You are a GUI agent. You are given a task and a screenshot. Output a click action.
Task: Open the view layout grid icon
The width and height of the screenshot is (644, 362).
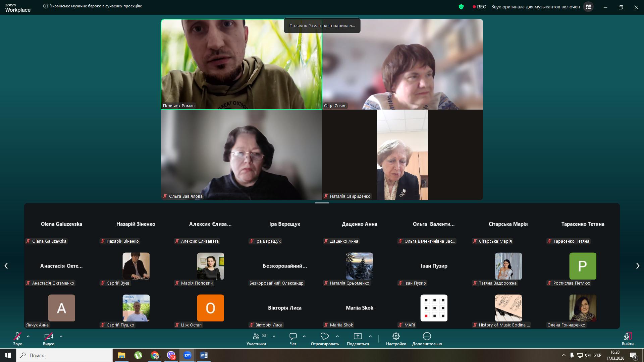point(588,7)
